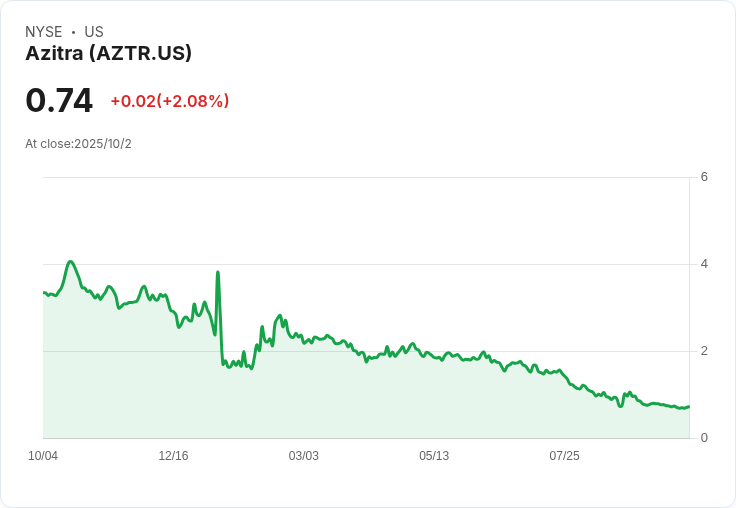736x508 pixels.
Task: Click the sharp narrow spike peak after 12/16
Action: tap(218, 272)
